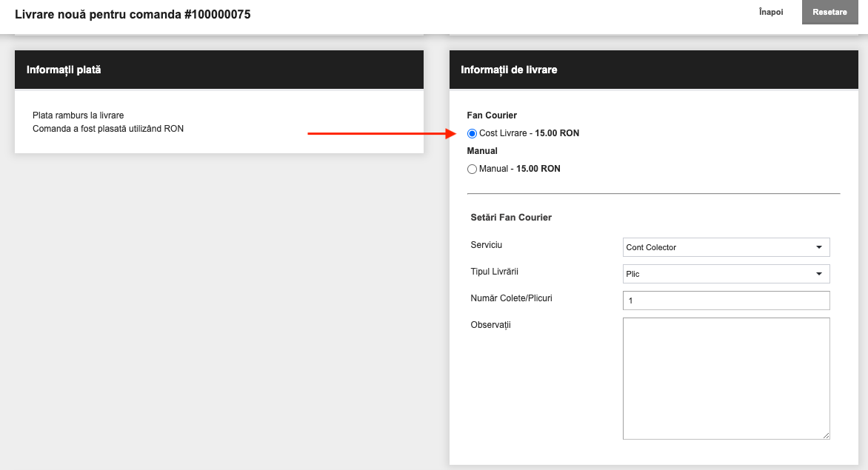Click the Înapoi link

(770, 12)
